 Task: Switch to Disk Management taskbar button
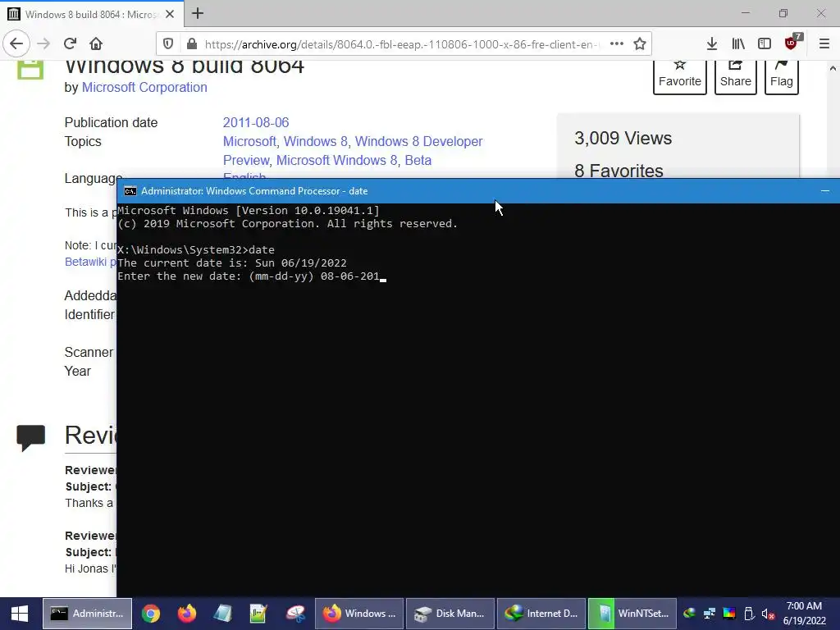coord(450,614)
